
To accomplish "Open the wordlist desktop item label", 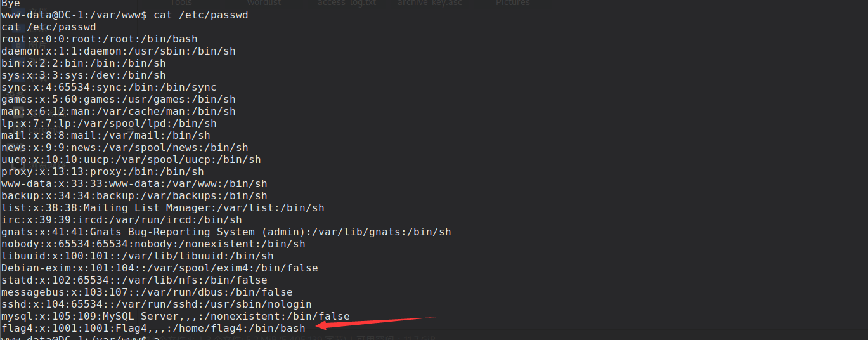I will (264, 3).
